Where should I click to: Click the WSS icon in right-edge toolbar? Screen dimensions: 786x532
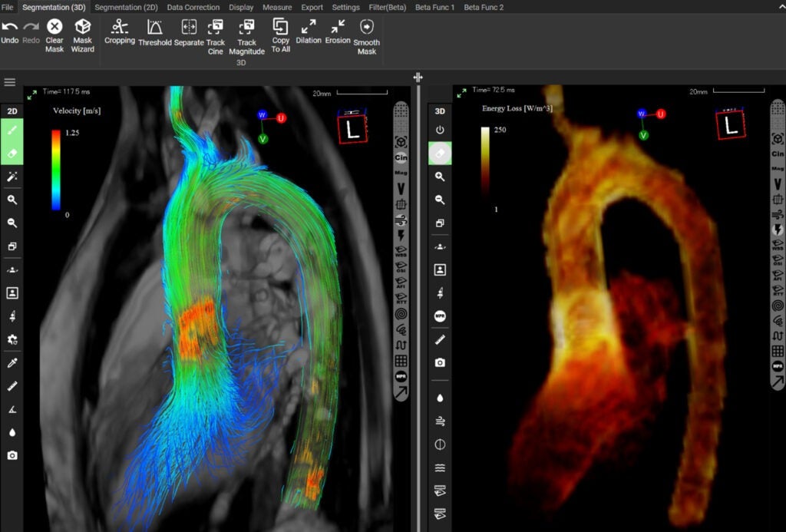tap(778, 246)
